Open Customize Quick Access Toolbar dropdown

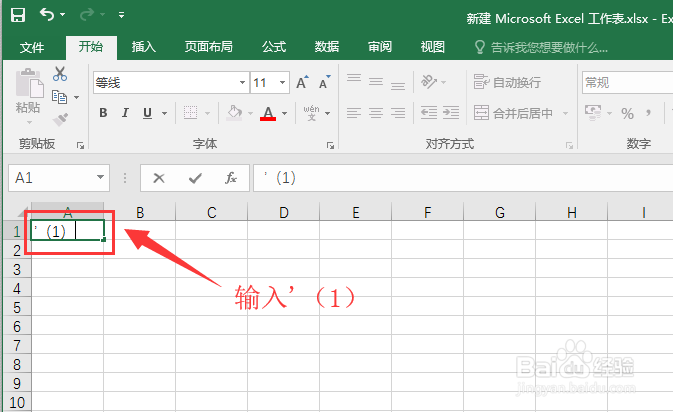coord(121,15)
